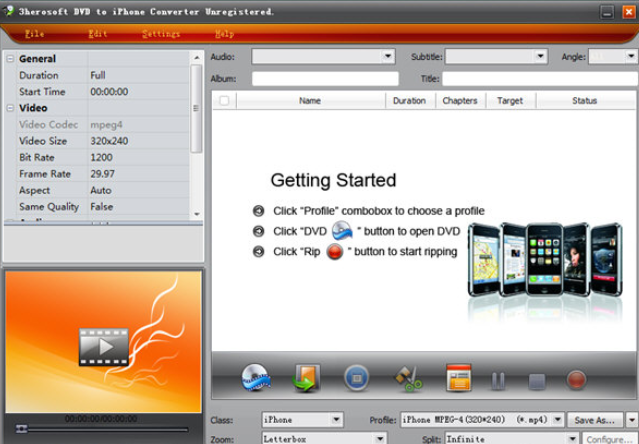Screen dimensions: 639x444
Task: Select the Frame Rate value 29.97
Action: point(103,174)
